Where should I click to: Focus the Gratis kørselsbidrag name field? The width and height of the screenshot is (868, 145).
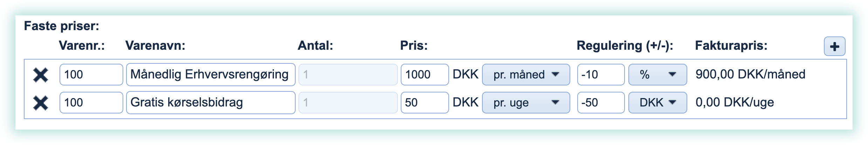pyautogui.click(x=211, y=103)
